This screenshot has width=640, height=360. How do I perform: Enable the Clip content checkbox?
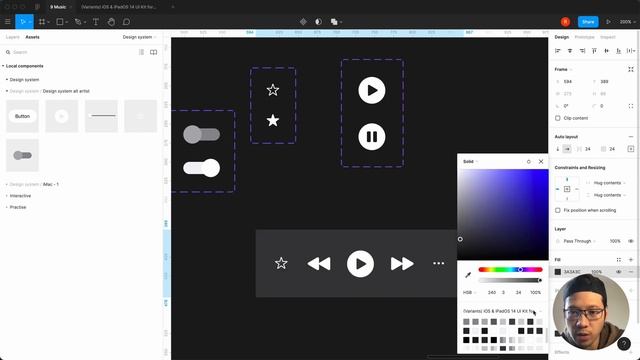[x=558, y=118]
